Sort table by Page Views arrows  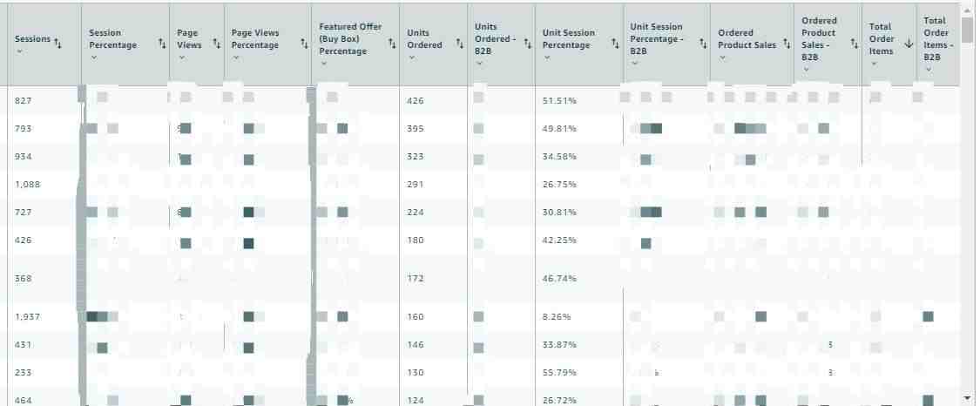[216, 44]
